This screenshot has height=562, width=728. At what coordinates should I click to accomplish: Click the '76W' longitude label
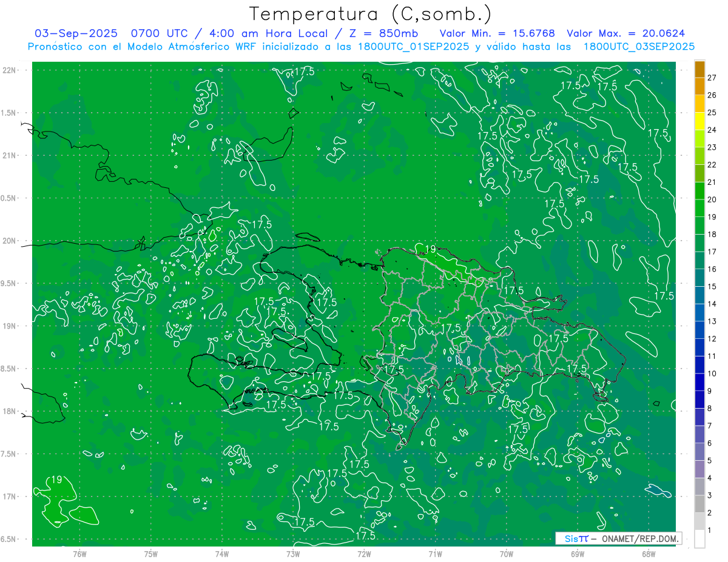pos(79,554)
